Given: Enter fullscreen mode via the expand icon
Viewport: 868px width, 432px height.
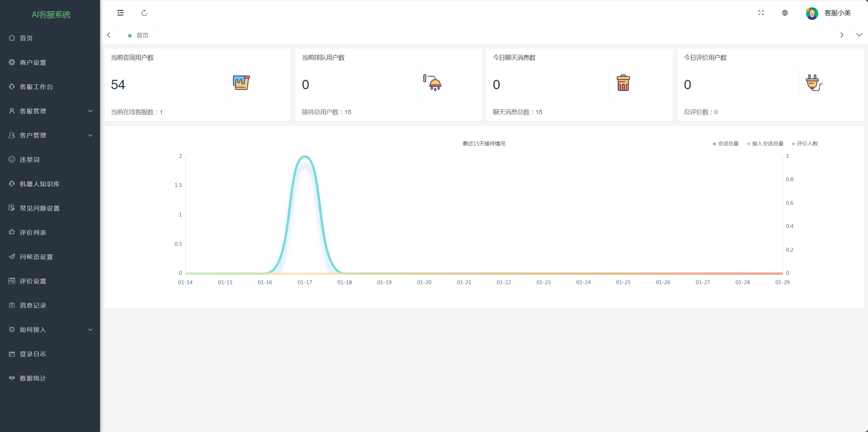Looking at the screenshot, I should pyautogui.click(x=761, y=13).
